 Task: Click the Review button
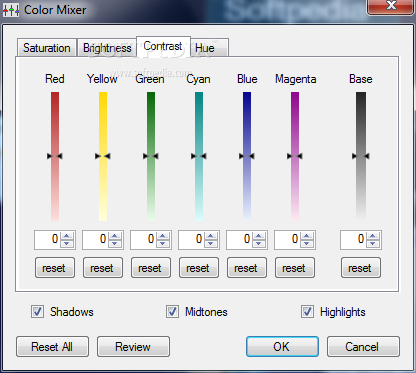coord(133,347)
